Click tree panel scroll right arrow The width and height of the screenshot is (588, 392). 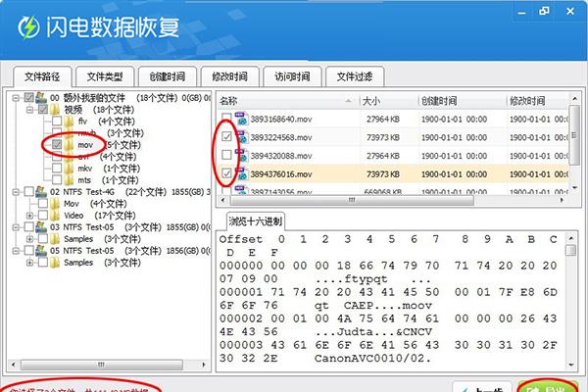pos(204,365)
